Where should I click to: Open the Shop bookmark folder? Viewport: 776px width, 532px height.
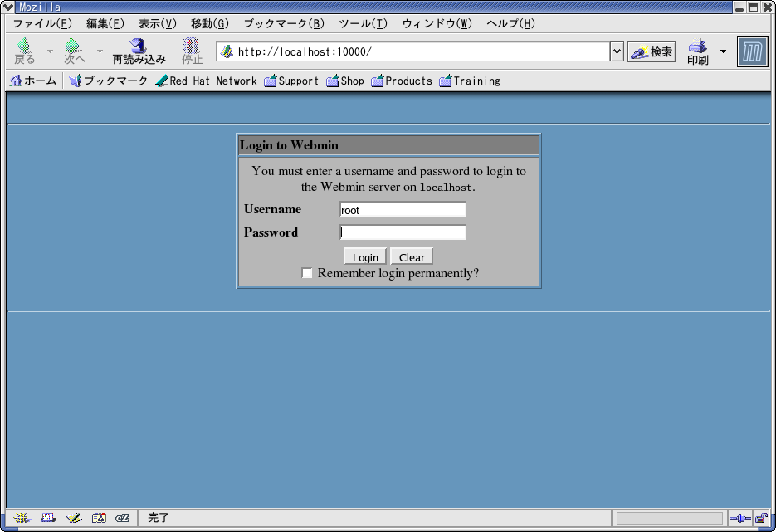tap(345, 81)
